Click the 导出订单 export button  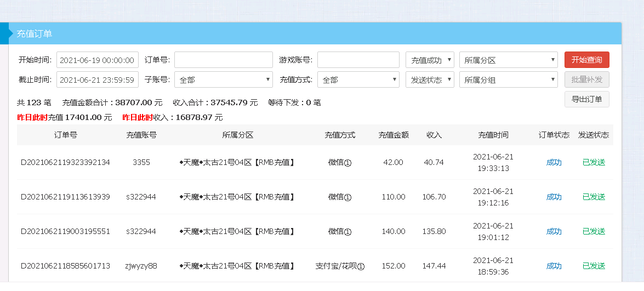pyautogui.click(x=586, y=99)
